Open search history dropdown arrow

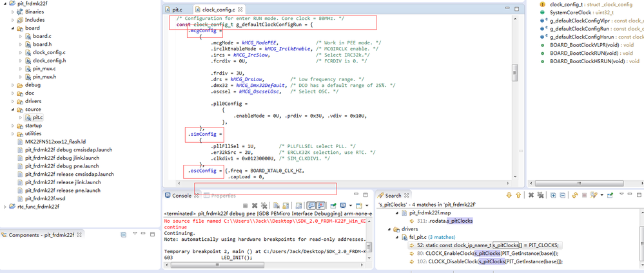click(601, 195)
